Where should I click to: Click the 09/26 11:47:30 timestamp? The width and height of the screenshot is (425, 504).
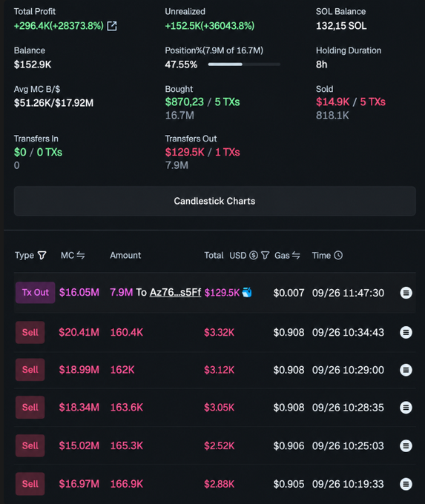[x=348, y=293]
